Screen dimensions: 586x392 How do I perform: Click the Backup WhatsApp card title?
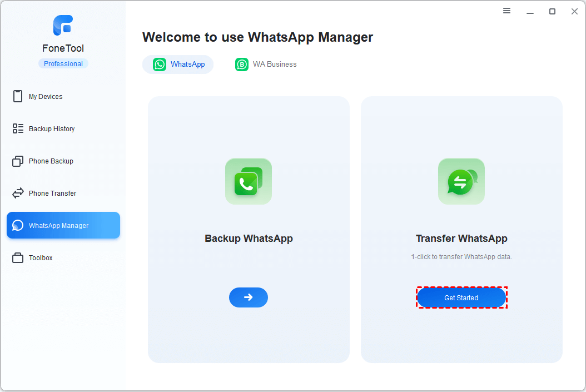point(249,239)
